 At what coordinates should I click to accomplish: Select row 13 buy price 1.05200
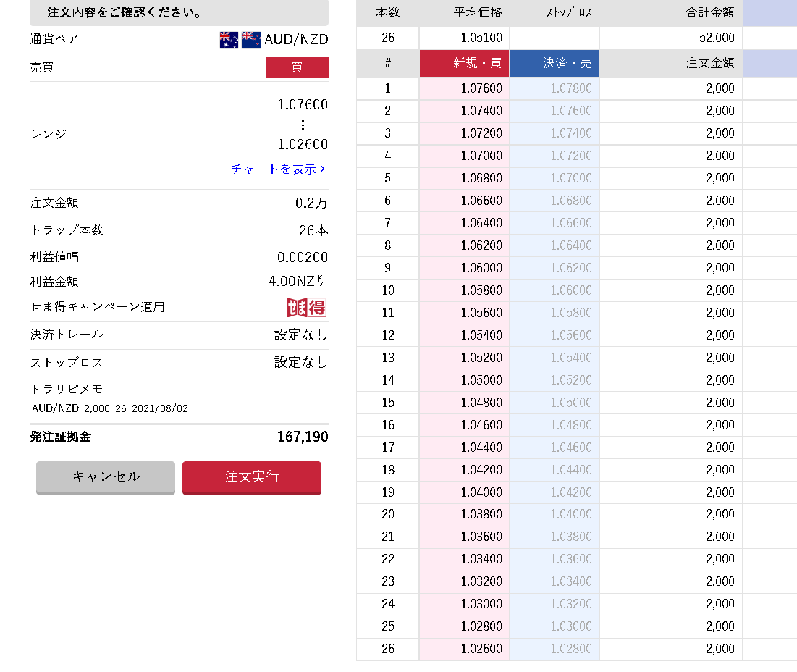481,358
